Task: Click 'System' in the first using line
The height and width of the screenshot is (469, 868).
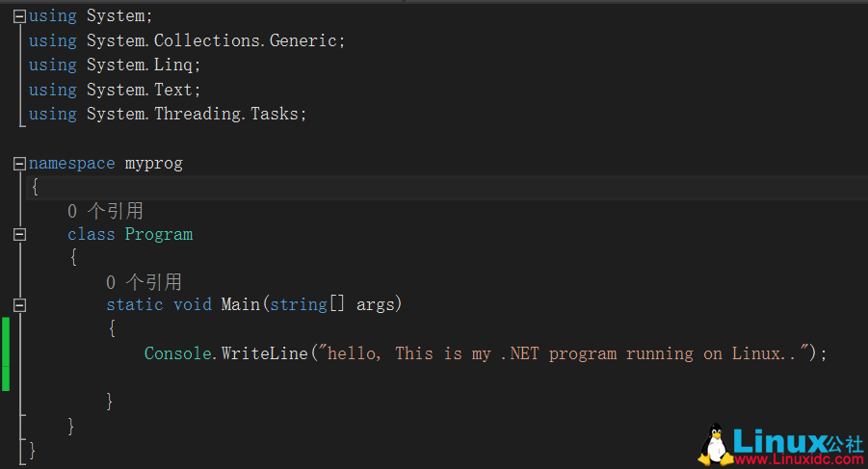Action: 116,16
